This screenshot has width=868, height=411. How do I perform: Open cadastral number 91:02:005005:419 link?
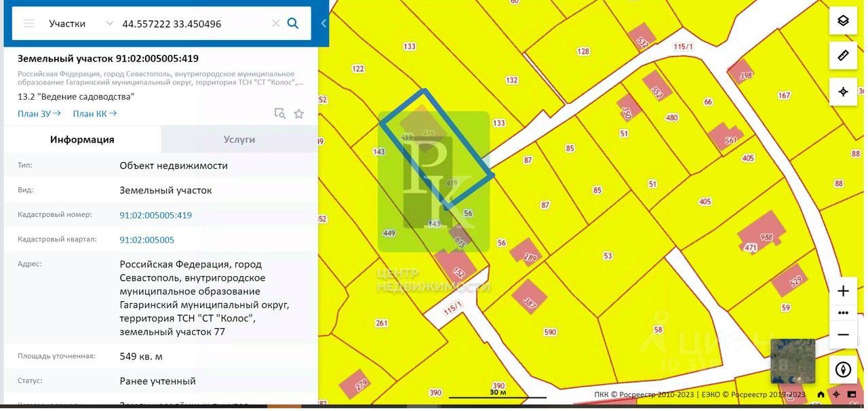tap(156, 216)
